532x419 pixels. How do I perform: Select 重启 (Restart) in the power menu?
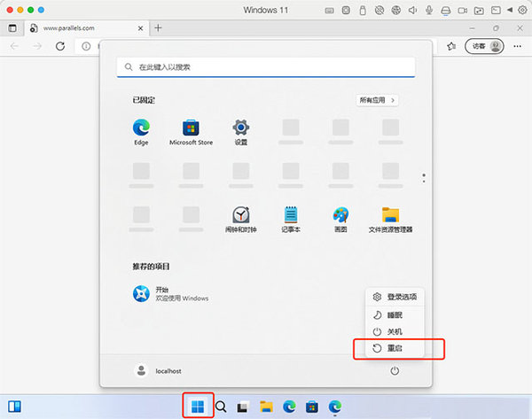395,348
